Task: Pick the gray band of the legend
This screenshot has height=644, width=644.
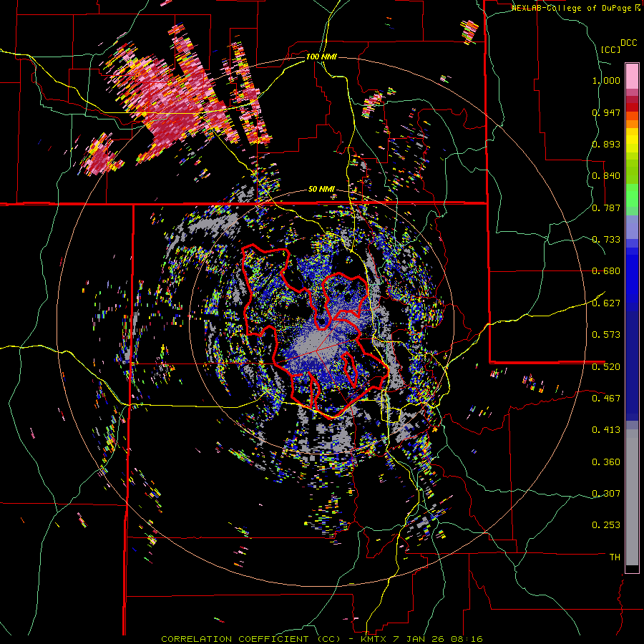Action: [x=632, y=497]
